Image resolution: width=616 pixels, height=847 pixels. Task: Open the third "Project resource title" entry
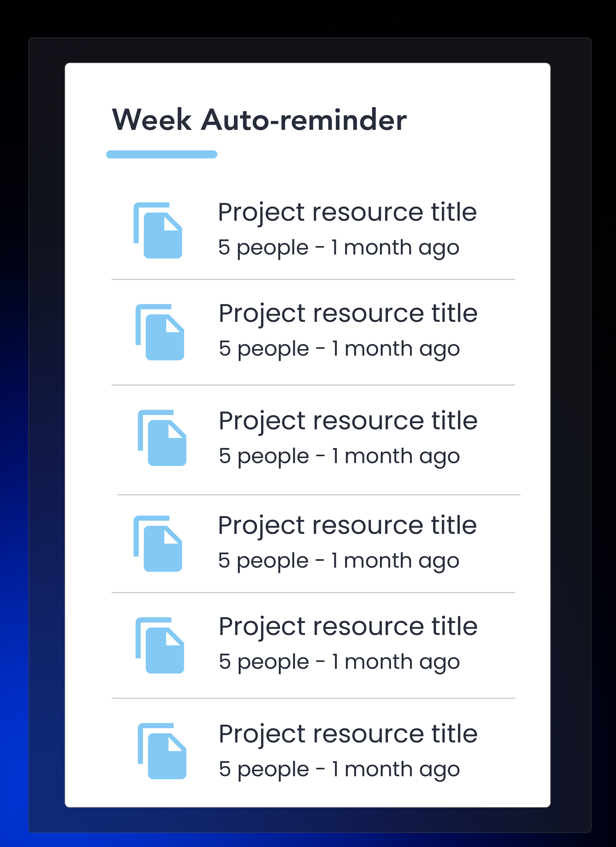point(348,421)
